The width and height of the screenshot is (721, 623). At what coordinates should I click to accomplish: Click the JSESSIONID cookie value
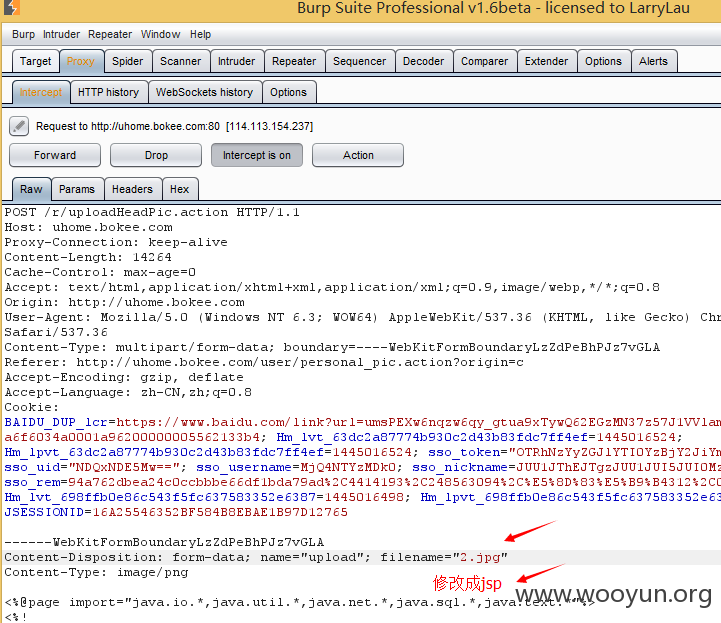pos(220,512)
